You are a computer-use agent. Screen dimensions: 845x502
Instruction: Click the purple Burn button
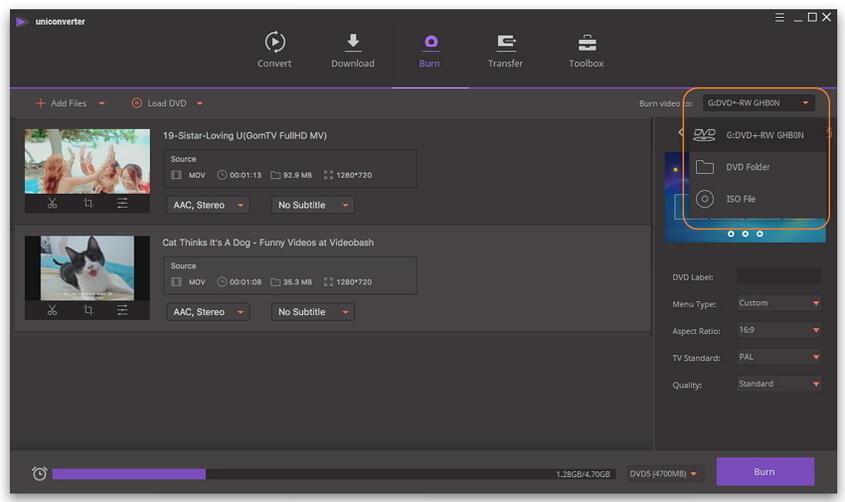[765, 472]
